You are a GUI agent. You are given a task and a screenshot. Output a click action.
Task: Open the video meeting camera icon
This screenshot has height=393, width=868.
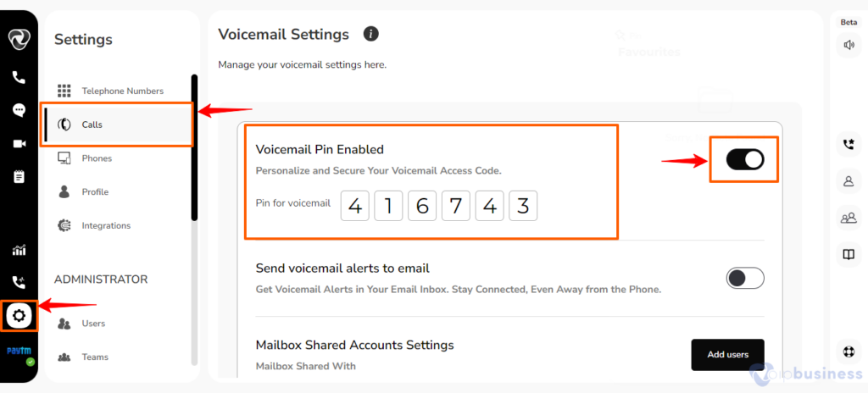19,144
